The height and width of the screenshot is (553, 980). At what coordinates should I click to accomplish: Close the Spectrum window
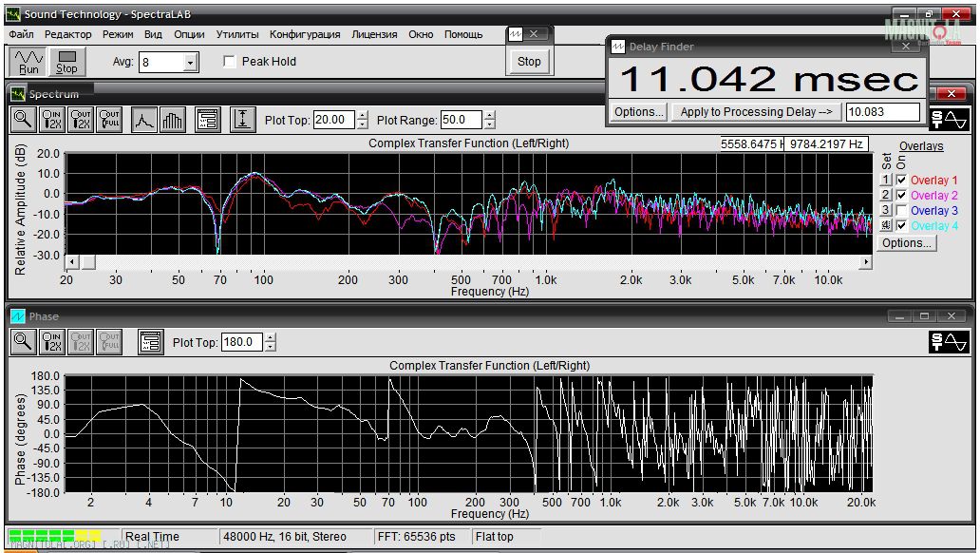point(952,93)
